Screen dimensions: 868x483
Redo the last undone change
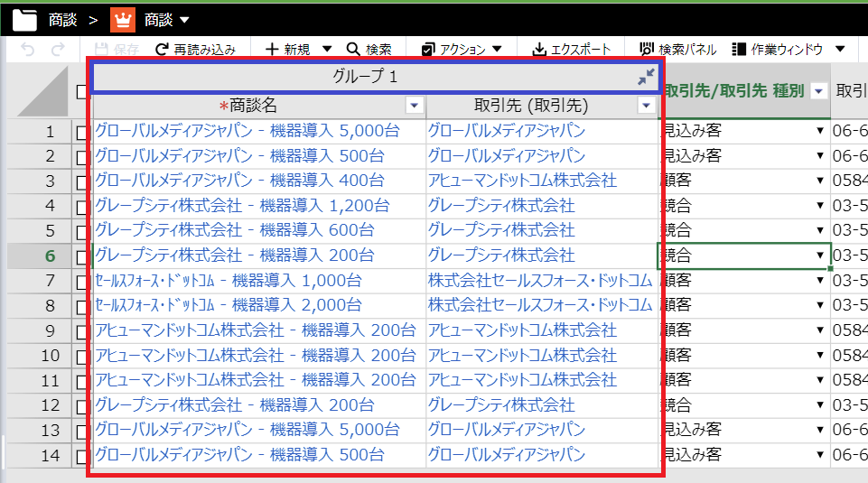click(58, 50)
